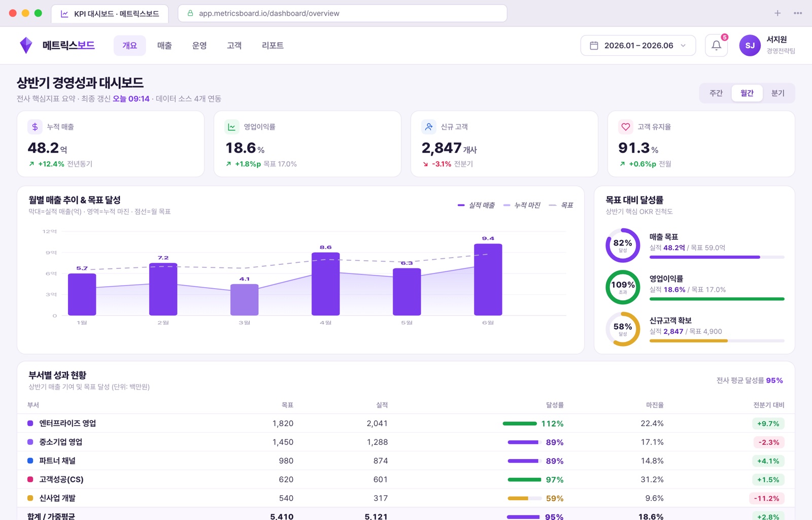Image resolution: width=812 pixels, height=520 pixels.
Task: Open the 운영 navigation tab
Action: (199, 46)
